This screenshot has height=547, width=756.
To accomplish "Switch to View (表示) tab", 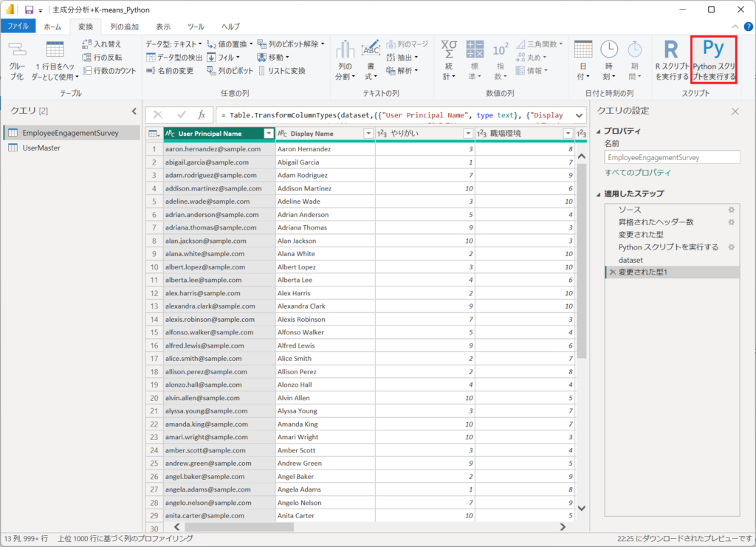I will click(x=163, y=27).
